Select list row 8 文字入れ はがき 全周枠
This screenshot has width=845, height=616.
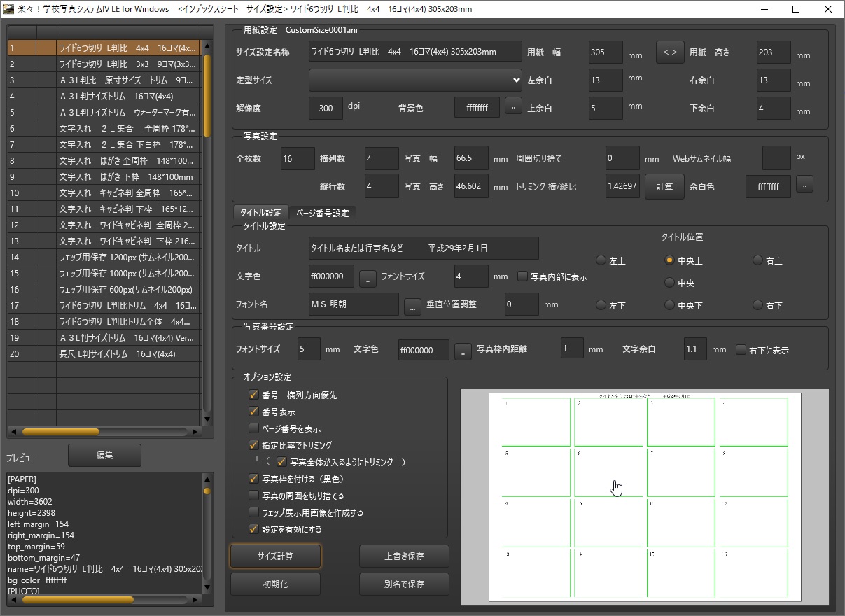click(104, 160)
